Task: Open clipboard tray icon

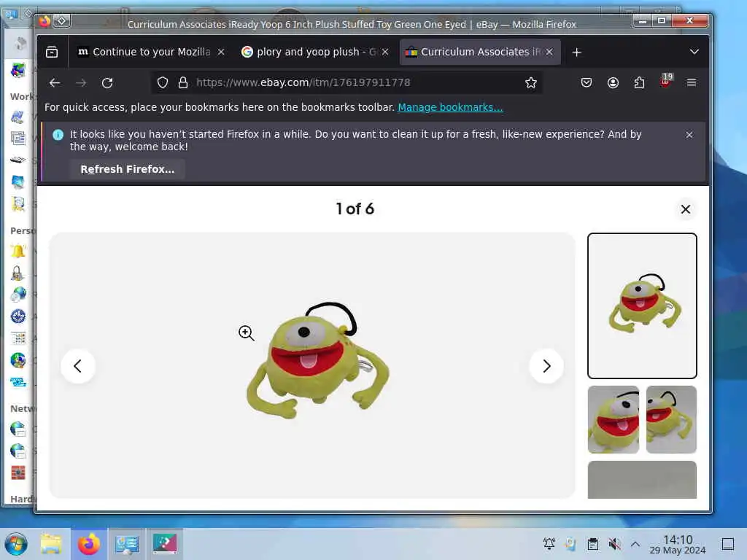Action: click(x=592, y=544)
